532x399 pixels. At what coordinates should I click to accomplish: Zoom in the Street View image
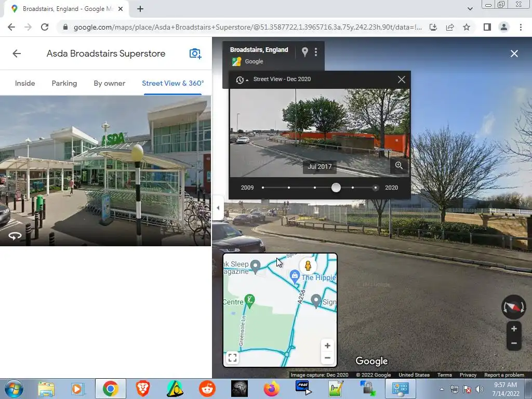[514, 328]
